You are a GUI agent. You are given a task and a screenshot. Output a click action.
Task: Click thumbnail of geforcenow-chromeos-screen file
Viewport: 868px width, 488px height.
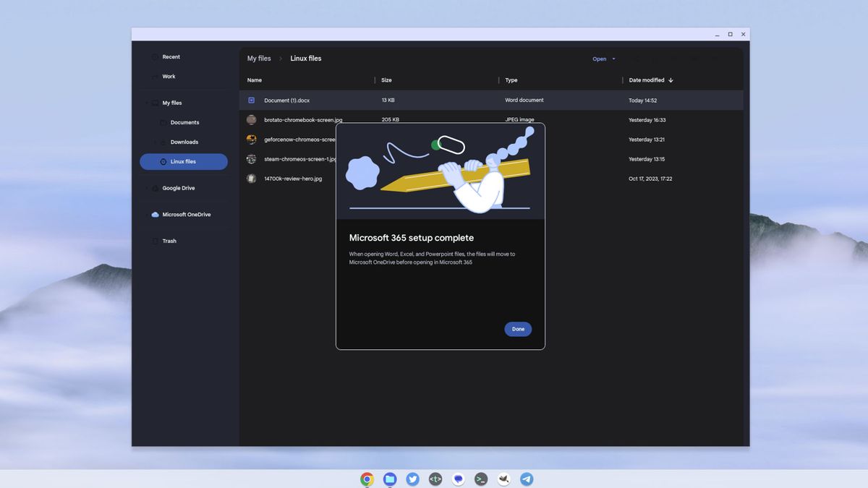pyautogui.click(x=251, y=140)
